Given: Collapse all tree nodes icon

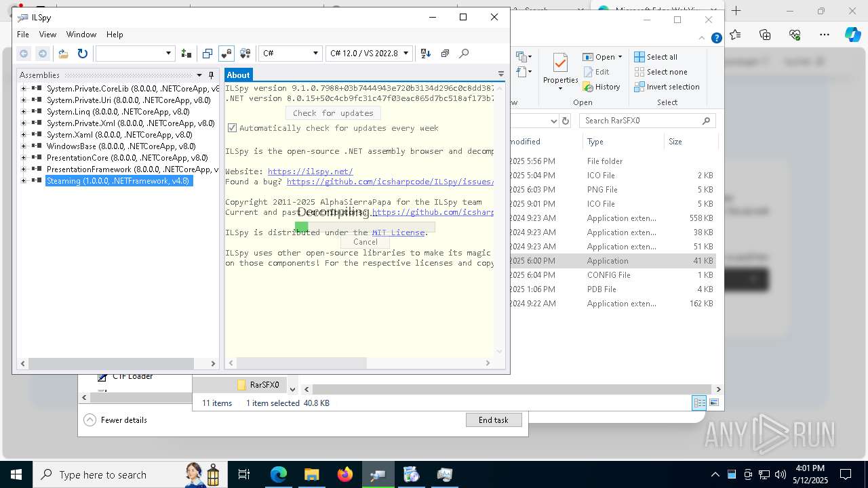Looking at the screenshot, I should click(x=445, y=54).
